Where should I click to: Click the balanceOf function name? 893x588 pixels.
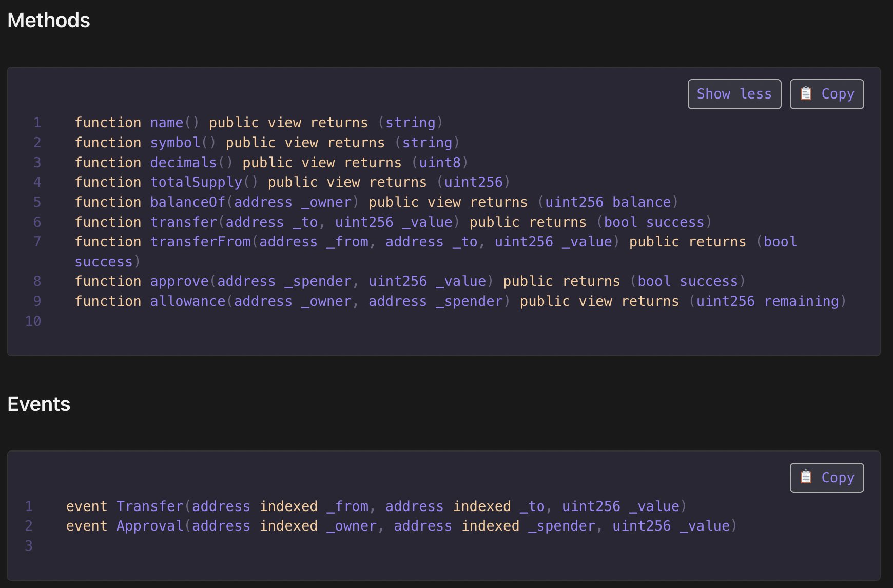tap(187, 202)
